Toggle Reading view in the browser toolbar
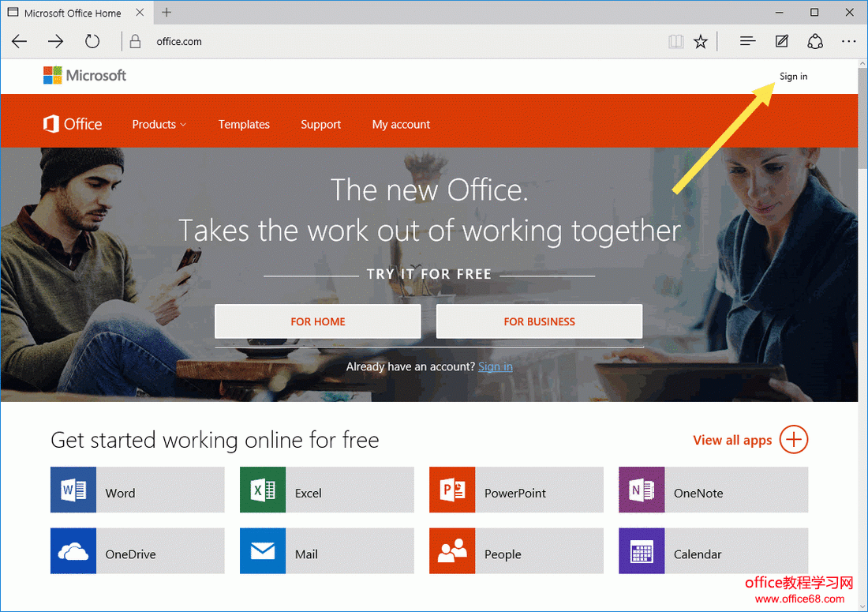Screen dimensions: 868x612 tap(676, 41)
